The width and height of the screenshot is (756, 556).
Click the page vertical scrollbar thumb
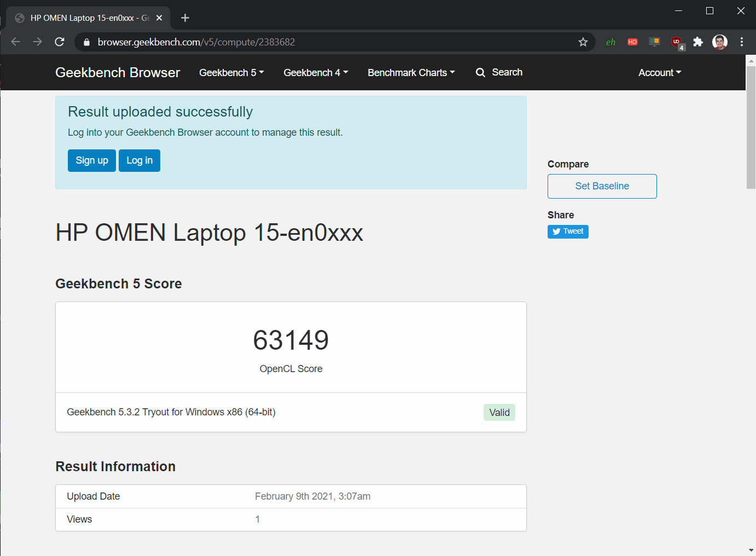[751, 127]
